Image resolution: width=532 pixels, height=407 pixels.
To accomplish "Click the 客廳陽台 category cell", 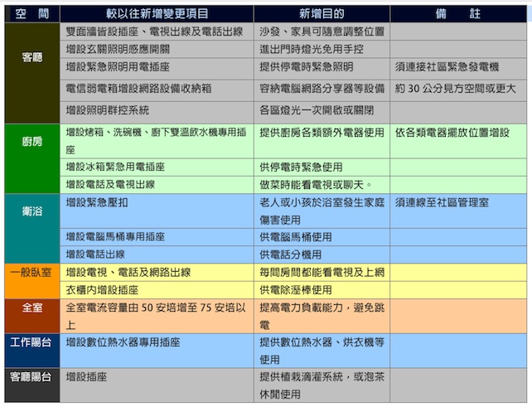I will pyautogui.click(x=31, y=376).
